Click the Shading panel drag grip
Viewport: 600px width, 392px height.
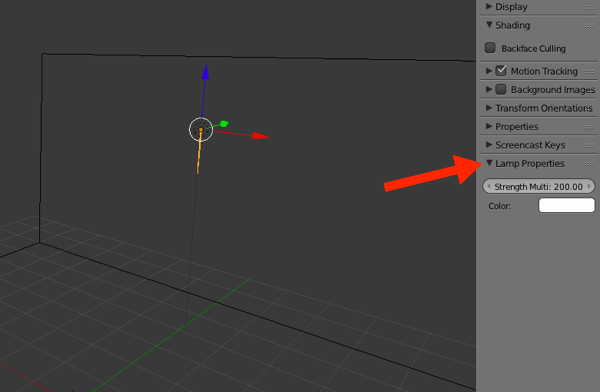(x=589, y=26)
